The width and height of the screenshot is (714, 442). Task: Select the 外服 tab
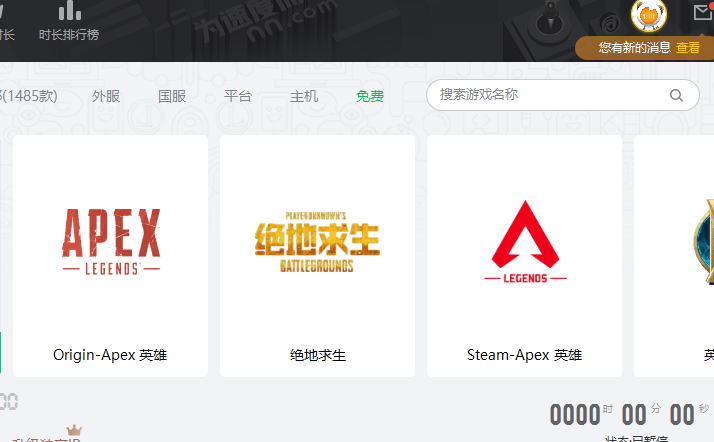pos(106,96)
